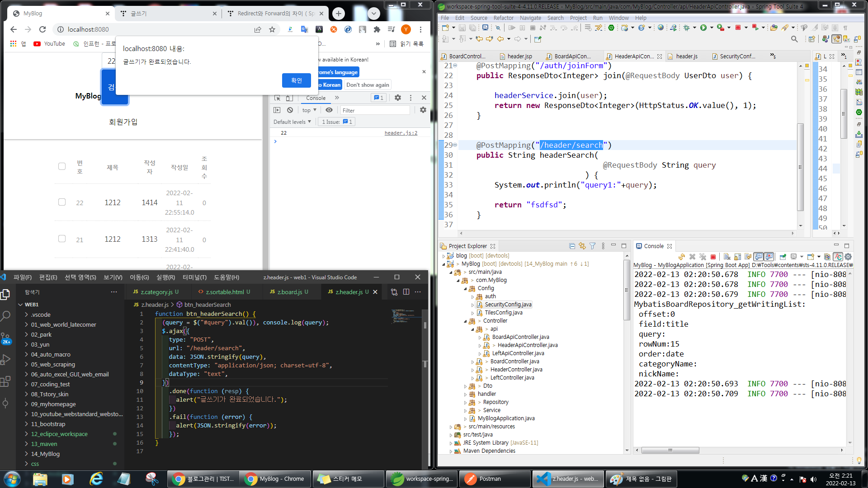Click the Chrome reload page icon

[x=42, y=29]
